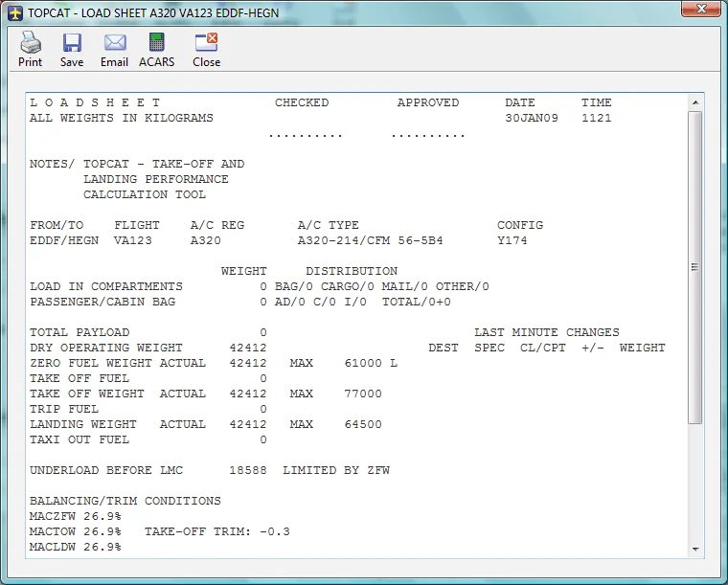
Task: Click the TOPCAT airplane title bar icon
Action: [x=15, y=13]
